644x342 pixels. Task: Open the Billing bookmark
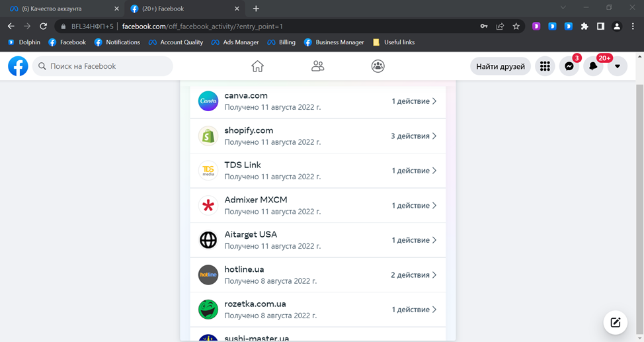(282, 42)
